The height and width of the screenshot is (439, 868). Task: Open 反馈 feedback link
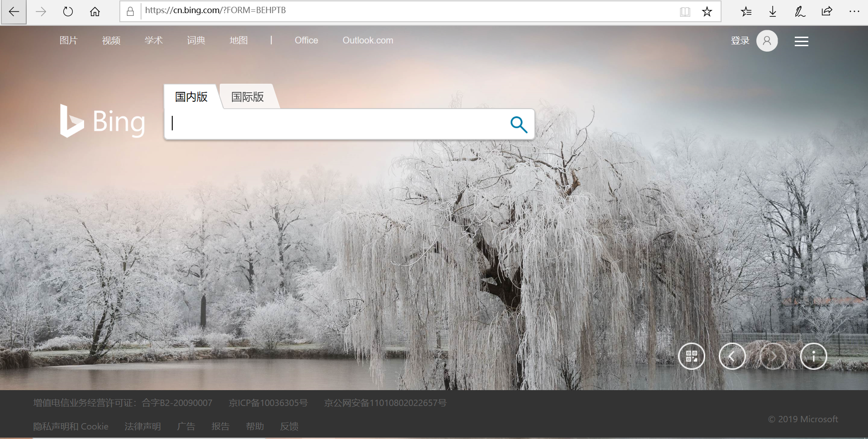(x=289, y=426)
